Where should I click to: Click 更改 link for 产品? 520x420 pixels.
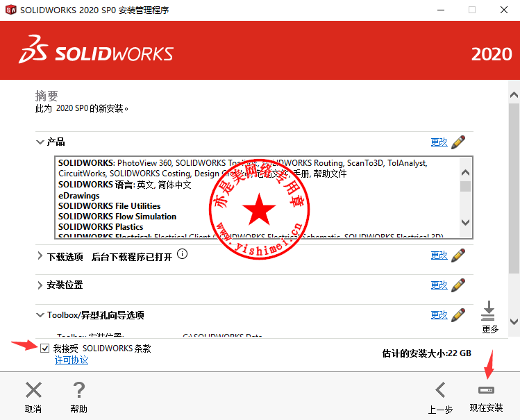point(439,142)
